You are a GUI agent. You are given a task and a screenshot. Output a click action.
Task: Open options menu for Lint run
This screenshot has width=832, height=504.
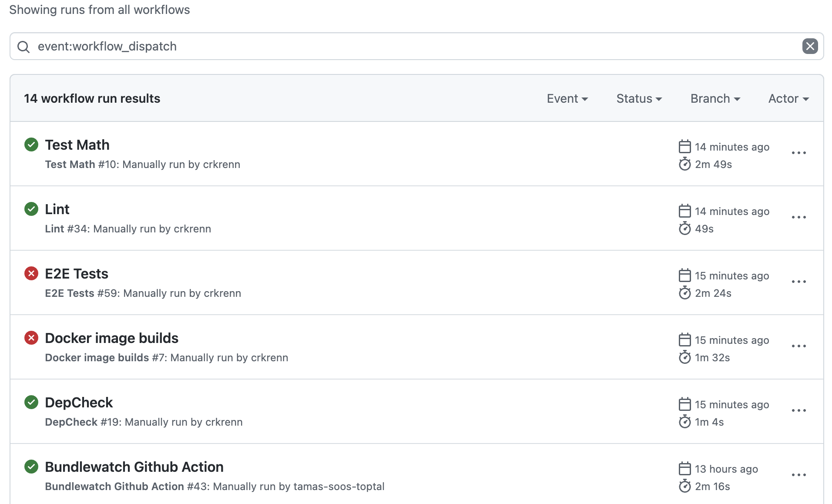(x=798, y=217)
